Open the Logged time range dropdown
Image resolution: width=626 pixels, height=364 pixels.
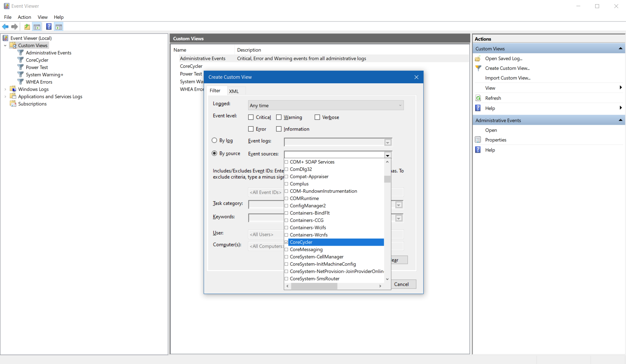point(326,105)
